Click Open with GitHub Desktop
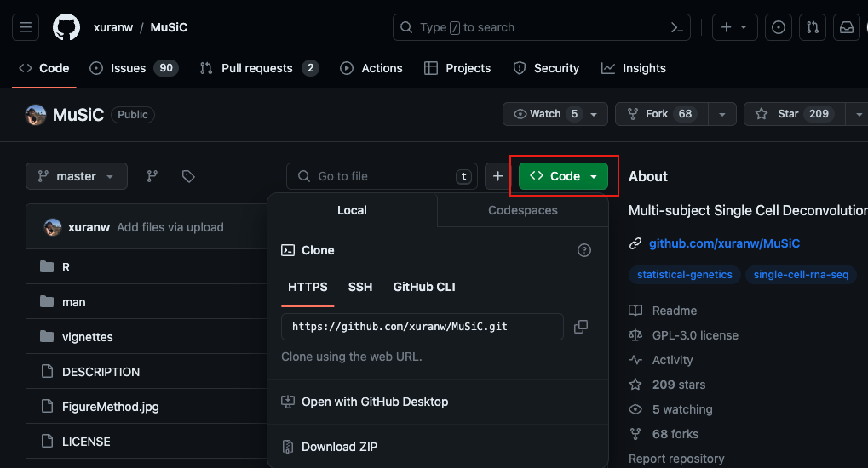 tap(375, 402)
